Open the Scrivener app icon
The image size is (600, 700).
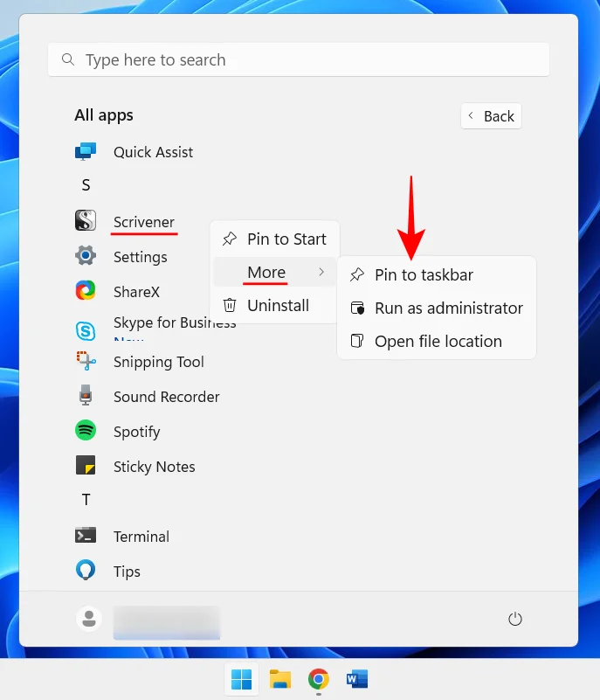point(86,220)
